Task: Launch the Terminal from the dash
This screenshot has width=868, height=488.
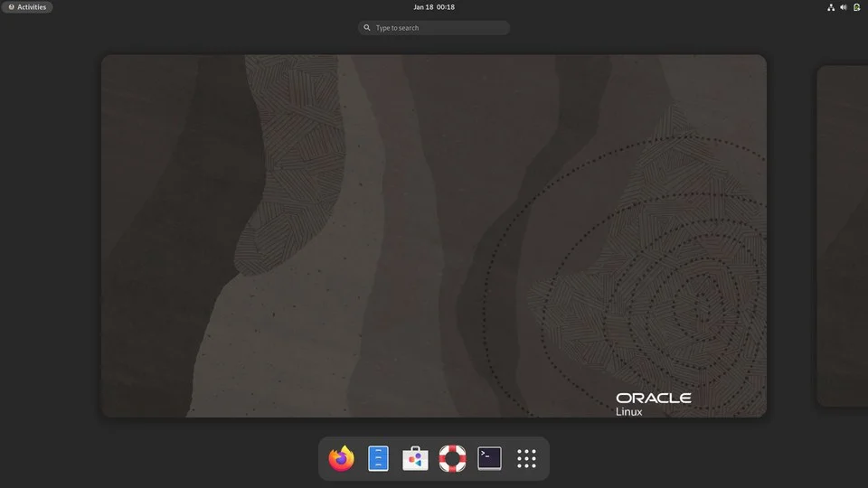Action: (489, 458)
